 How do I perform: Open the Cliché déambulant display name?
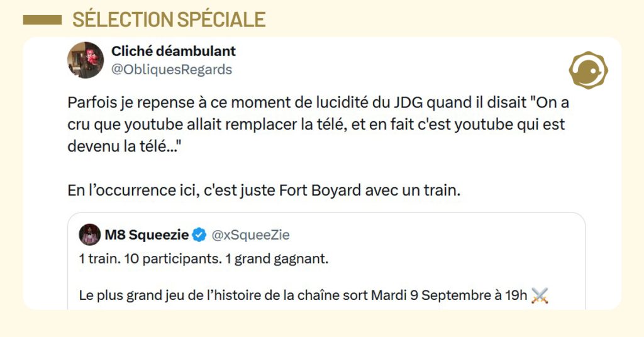click(x=173, y=51)
